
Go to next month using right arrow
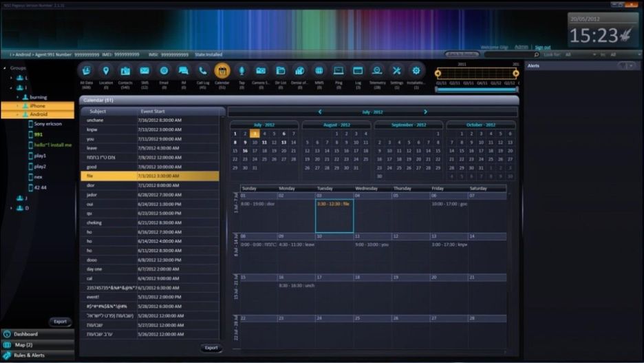coord(425,112)
